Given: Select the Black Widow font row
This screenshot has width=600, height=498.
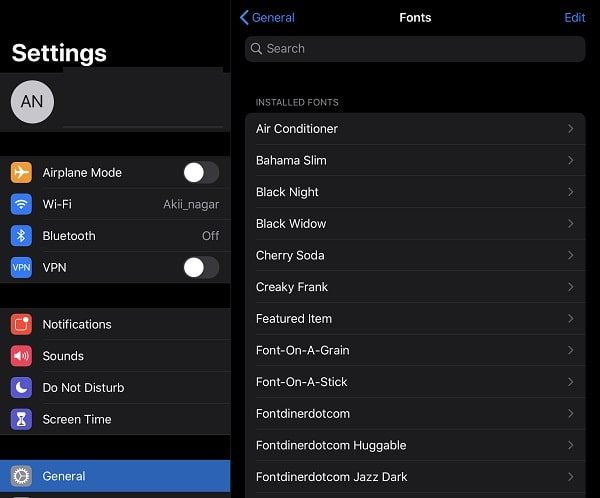Looking at the screenshot, I should (x=415, y=224).
